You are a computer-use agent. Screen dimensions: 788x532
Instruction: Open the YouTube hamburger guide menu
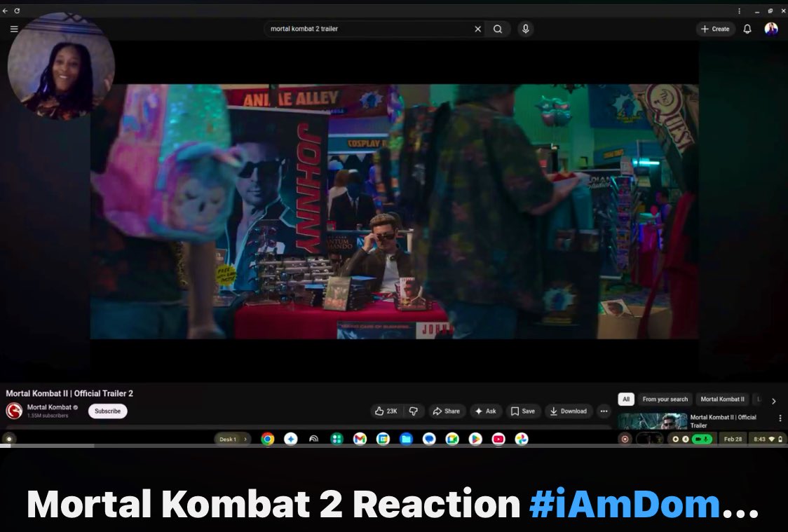(14, 29)
